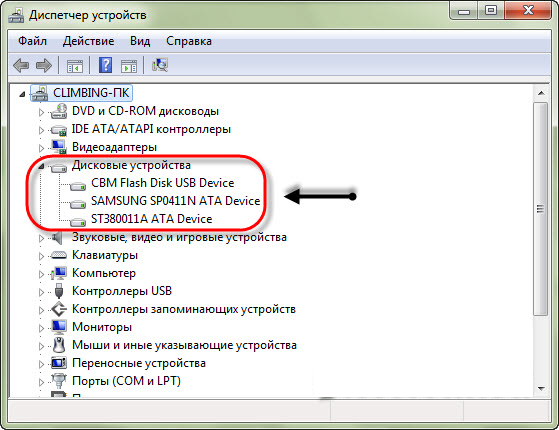Click the Show/Hide console tree icon
559x430 pixels.
coord(75,66)
